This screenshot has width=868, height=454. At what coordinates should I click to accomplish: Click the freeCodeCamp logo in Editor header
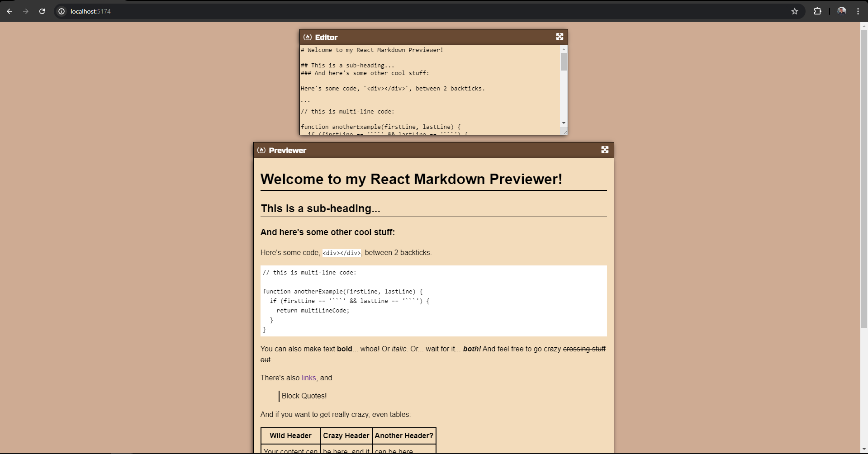(308, 37)
